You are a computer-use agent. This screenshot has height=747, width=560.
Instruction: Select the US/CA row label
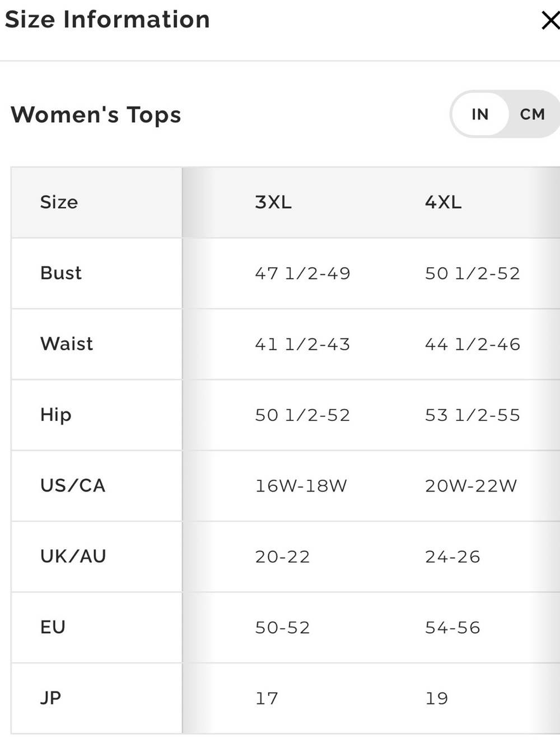73,485
